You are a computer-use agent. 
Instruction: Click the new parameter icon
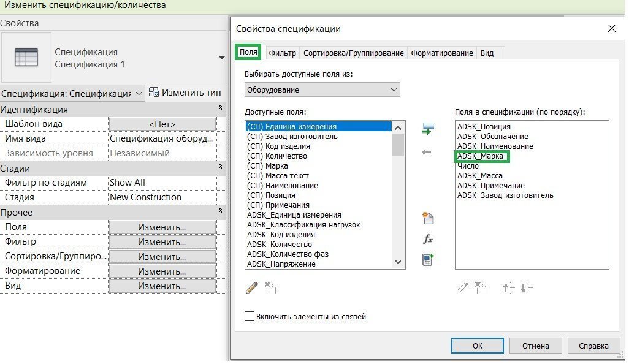(x=428, y=219)
